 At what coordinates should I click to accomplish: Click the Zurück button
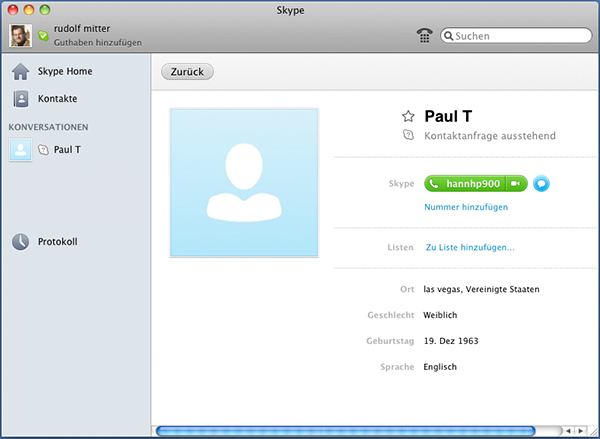point(187,72)
